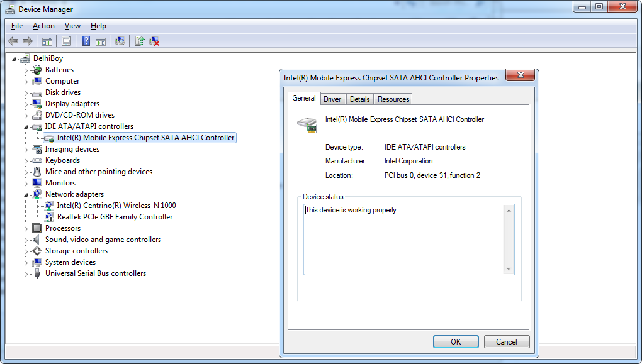Expand the DVD/CD-ROM drives node arrow
This screenshot has width=642, height=364.
[x=26, y=116]
